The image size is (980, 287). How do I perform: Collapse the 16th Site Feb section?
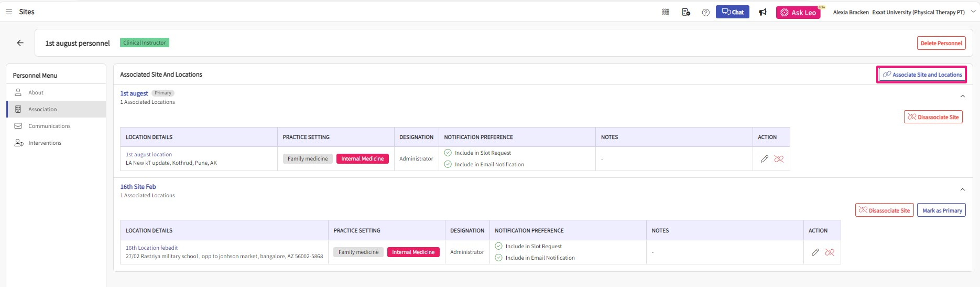click(962, 189)
